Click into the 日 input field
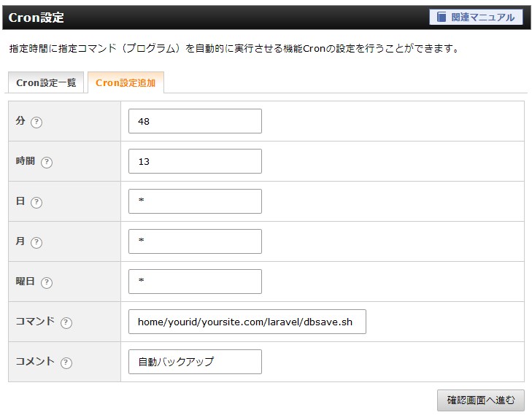Image resolution: width=532 pixels, height=415 pixels. click(195, 201)
